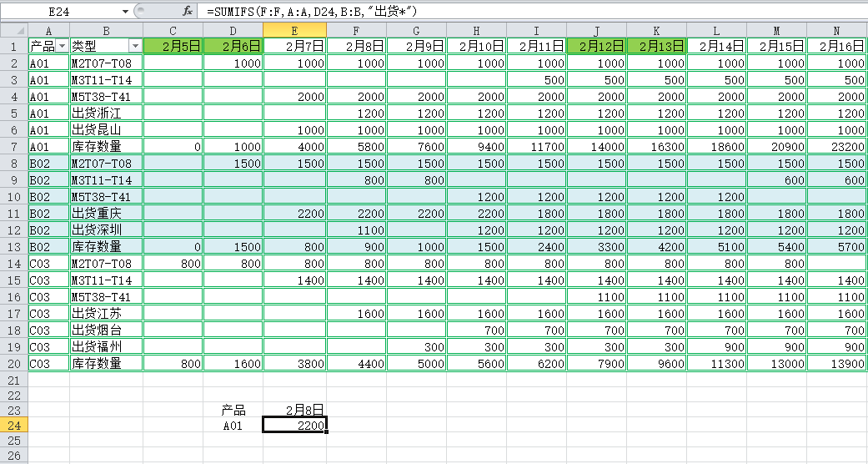Click value 13900 in row 20
The height and width of the screenshot is (464, 868).
[837, 363]
